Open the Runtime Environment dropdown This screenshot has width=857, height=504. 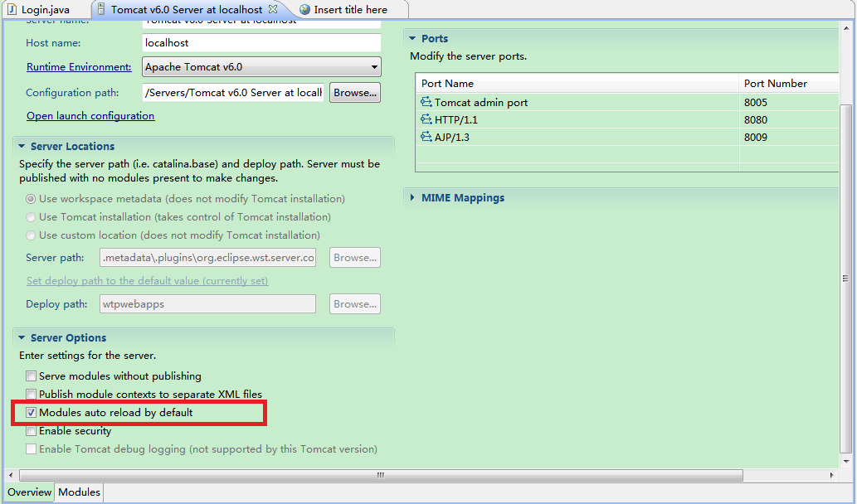261,66
